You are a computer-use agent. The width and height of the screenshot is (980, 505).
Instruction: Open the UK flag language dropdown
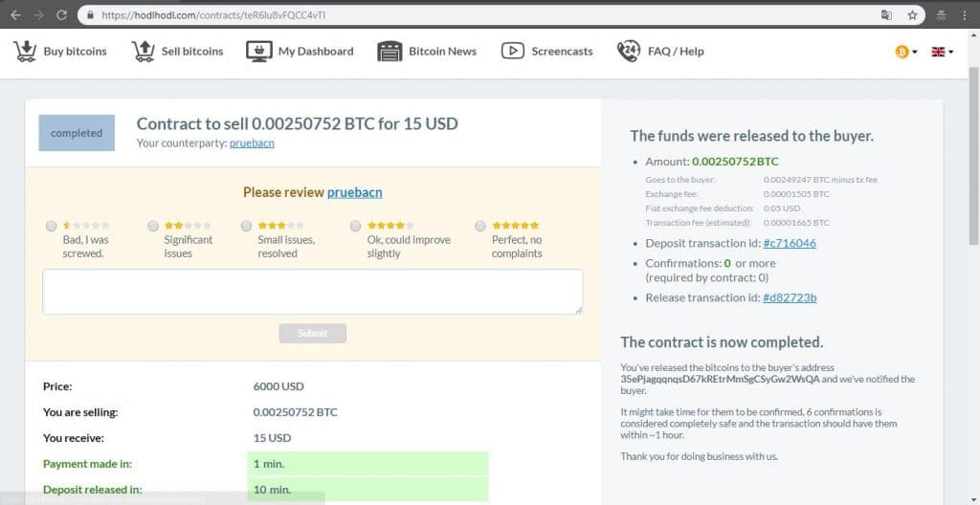[943, 52]
